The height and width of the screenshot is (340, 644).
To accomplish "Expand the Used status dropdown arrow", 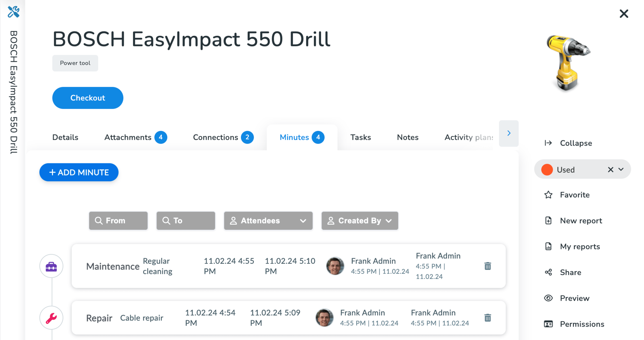I will [621, 169].
